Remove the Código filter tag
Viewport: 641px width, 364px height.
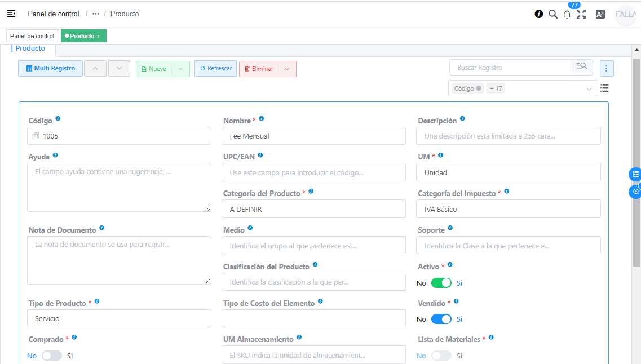[x=479, y=88]
